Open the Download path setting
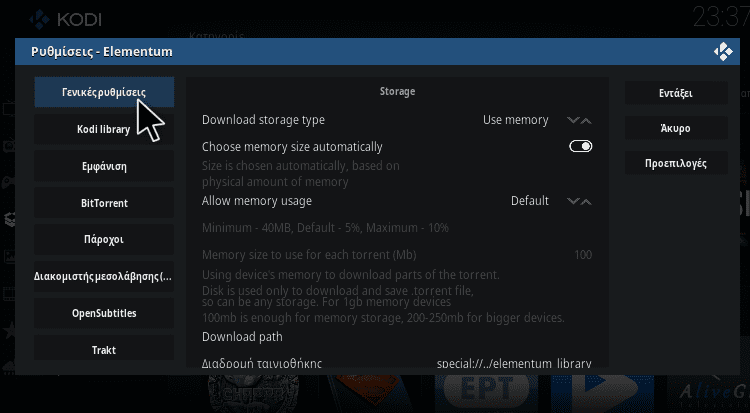 397,337
